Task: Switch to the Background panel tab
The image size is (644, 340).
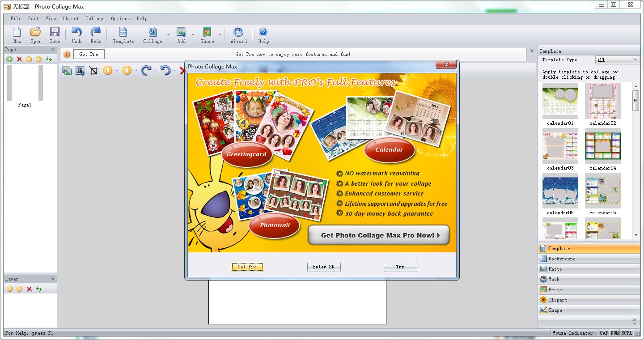Action: pyautogui.click(x=589, y=259)
